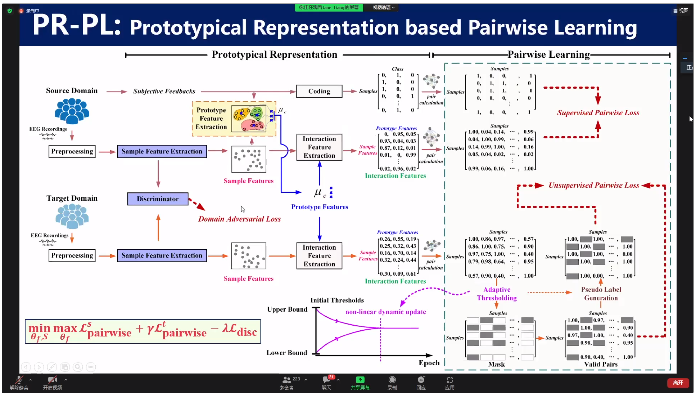Click the faint previous slide arrow control

26,366
